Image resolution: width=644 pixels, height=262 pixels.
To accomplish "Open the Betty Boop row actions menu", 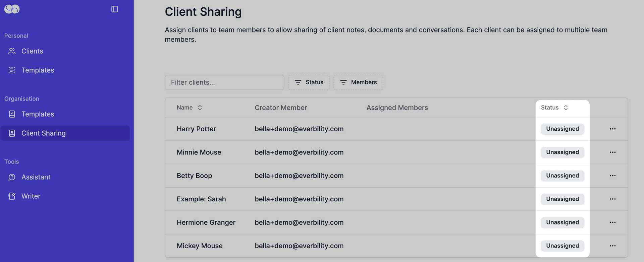I will [612, 176].
